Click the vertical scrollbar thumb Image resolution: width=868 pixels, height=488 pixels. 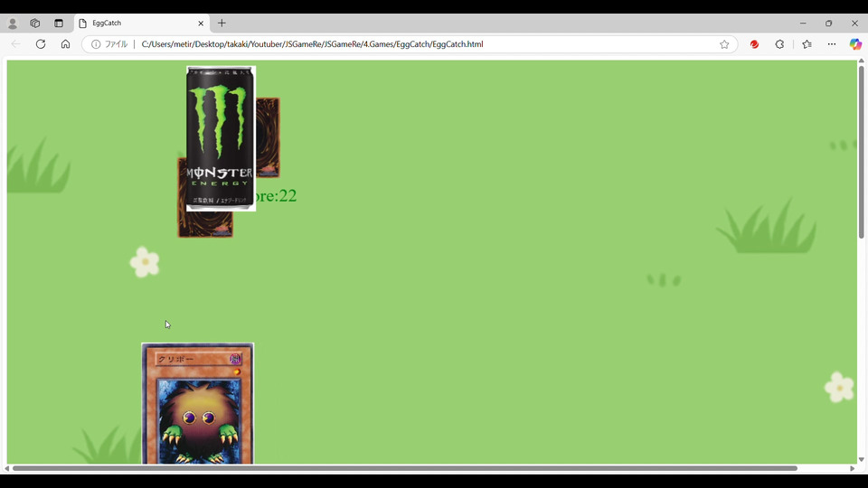tap(862, 152)
